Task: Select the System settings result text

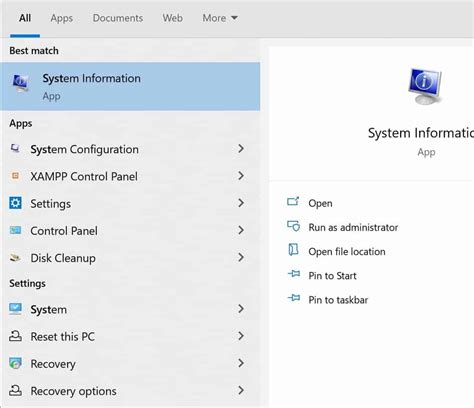Action: pos(49,310)
